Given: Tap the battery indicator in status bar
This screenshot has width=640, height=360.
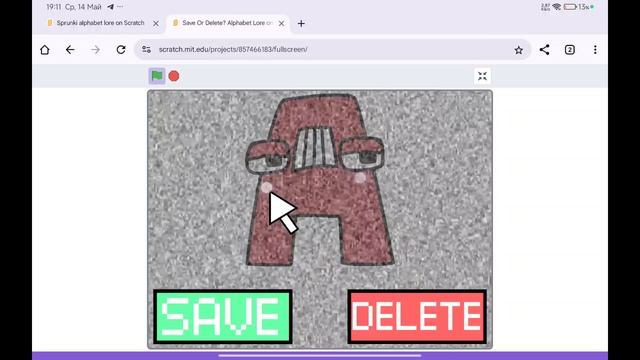Looking at the screenshot, I should click(x=570, y=7).
